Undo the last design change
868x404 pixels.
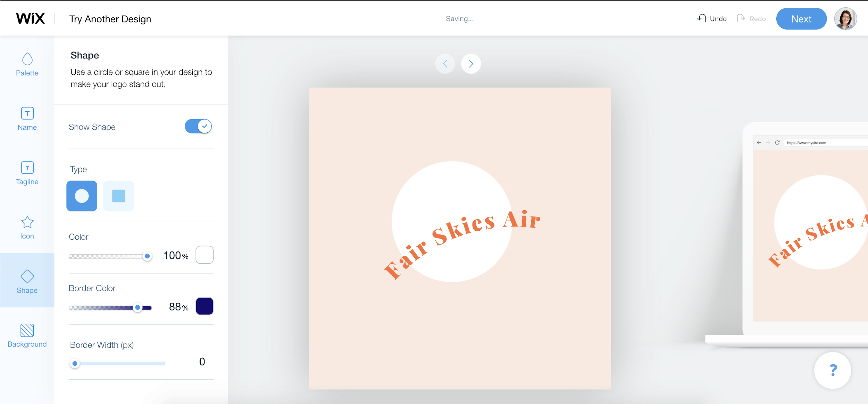pyautogui.click(x=712, y=19)
